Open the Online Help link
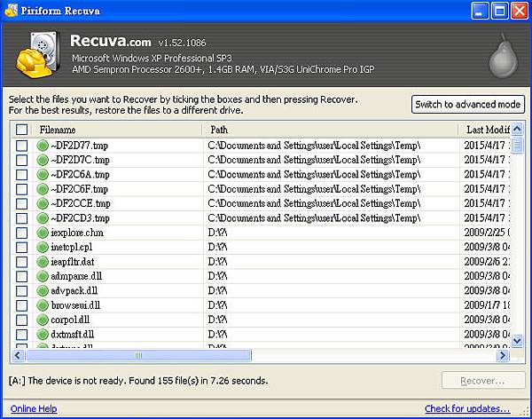The height and width of the screenshot is (419, 532). click(34, 408)
